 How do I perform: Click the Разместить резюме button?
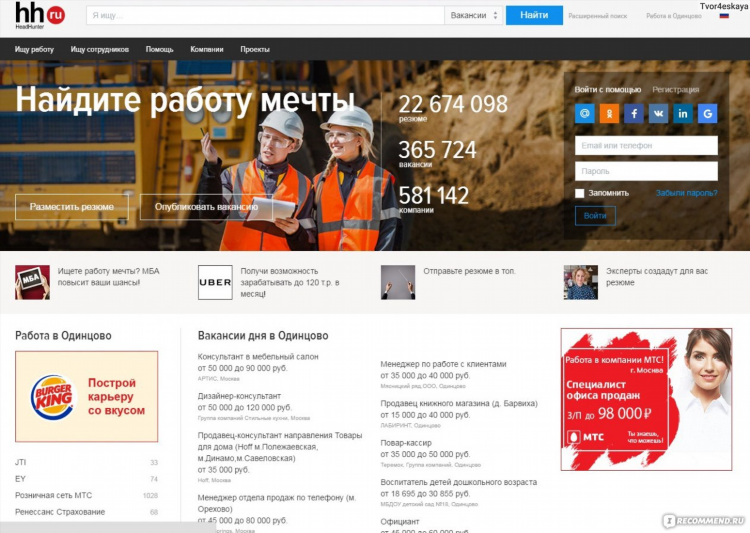(x=72, y=207)
